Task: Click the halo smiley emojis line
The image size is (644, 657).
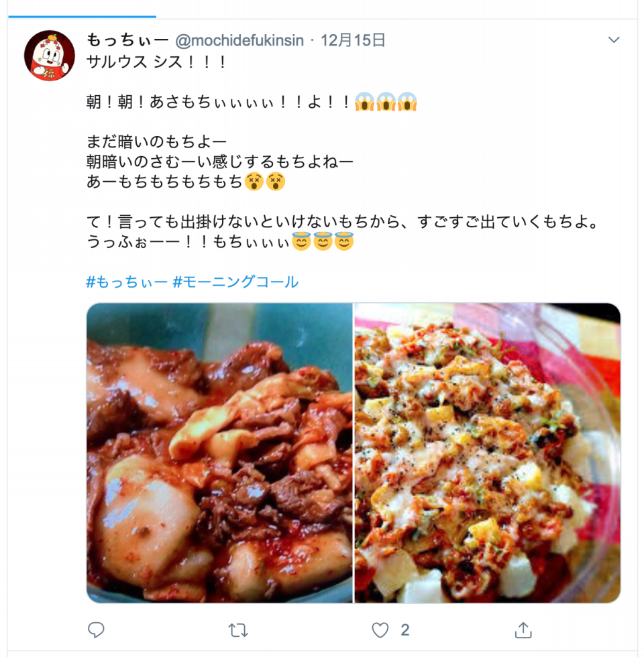Action: tap(323, 241)
